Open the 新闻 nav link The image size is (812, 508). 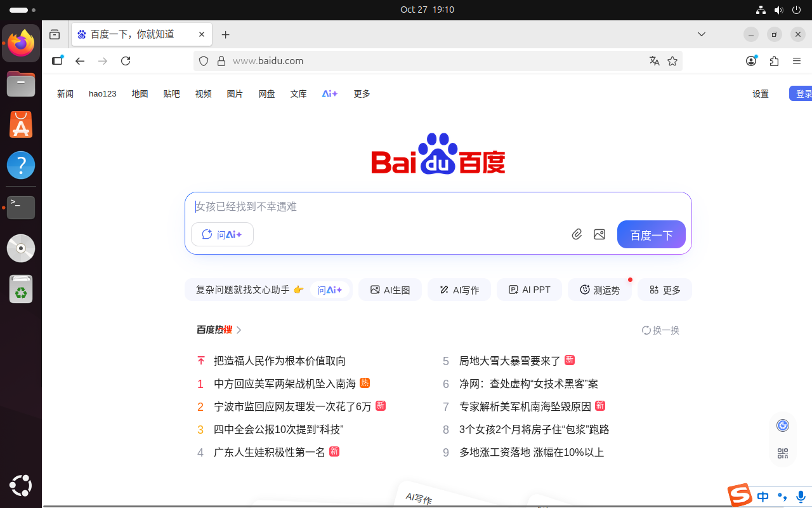point(65,94)
